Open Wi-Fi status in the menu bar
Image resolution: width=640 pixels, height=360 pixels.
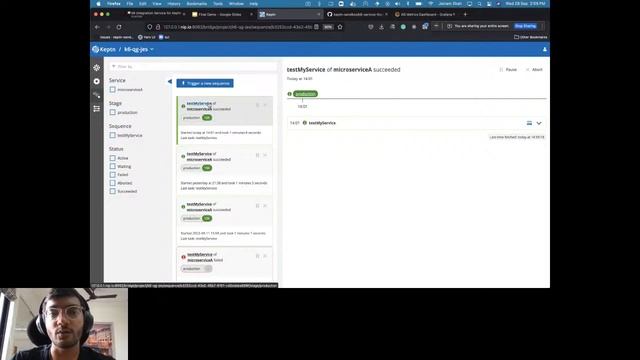click(430, 4)
